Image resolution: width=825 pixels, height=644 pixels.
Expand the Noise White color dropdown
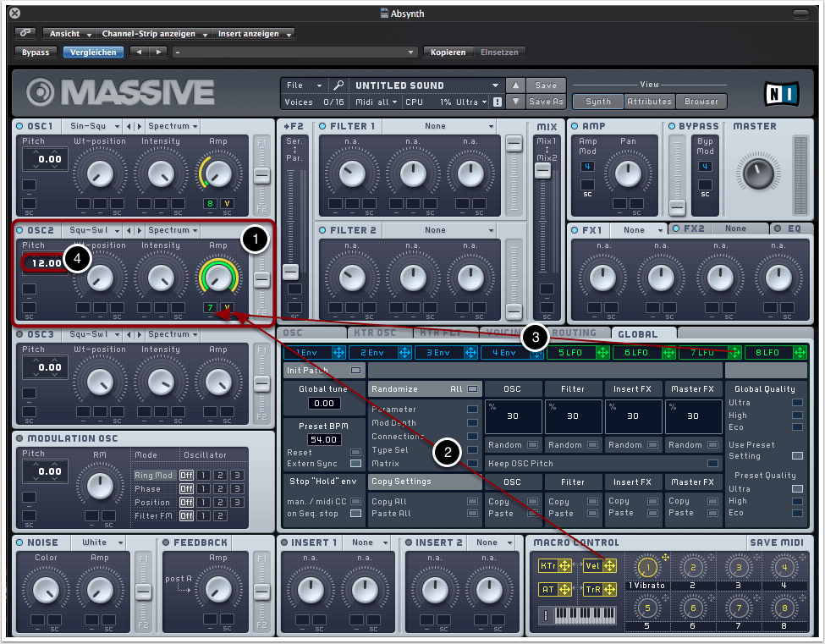pyautogui.click(x=102, y=542)
